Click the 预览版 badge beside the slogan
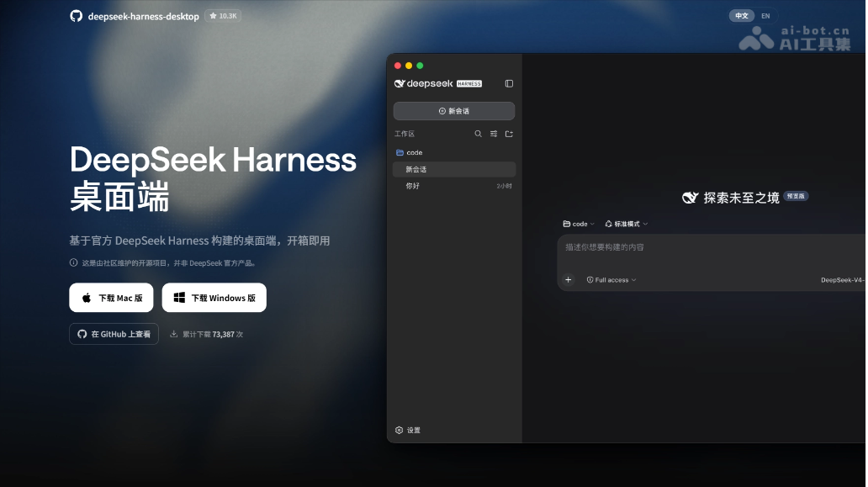The image size is (868, 487). click(796, 196)
